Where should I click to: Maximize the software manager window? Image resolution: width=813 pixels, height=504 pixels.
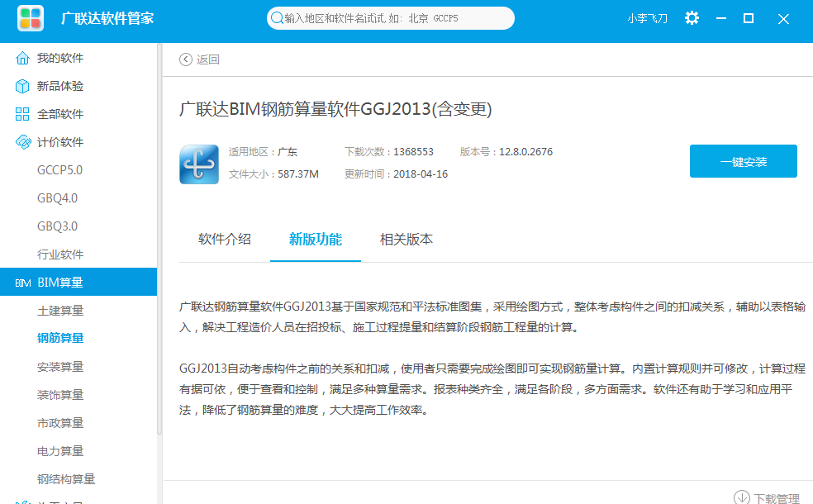click(749, 19)
